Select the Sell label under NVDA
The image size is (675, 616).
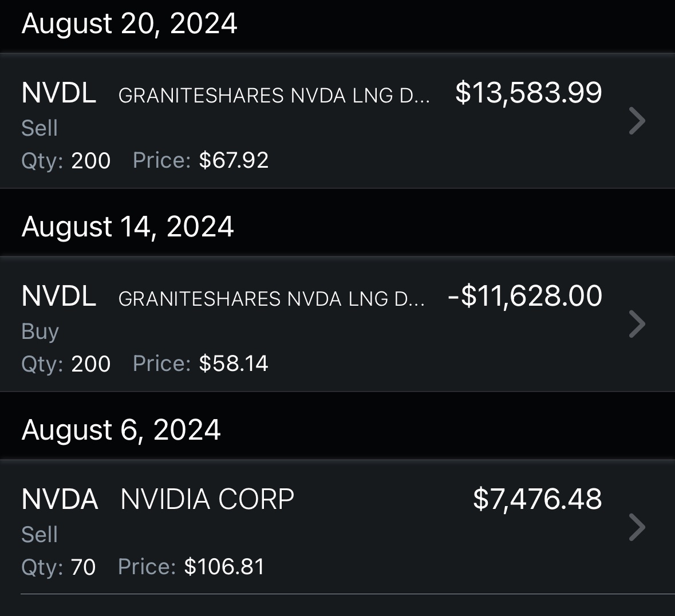[x=40, y=535]
